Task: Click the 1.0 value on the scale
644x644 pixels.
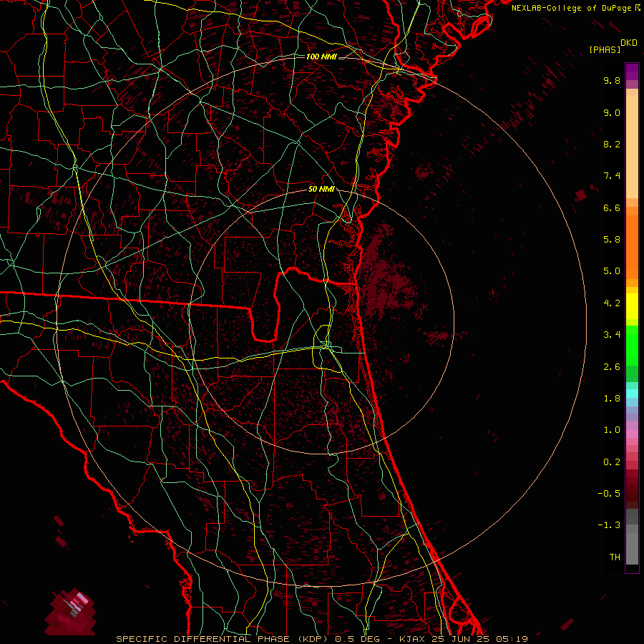Action: point(612,430)
